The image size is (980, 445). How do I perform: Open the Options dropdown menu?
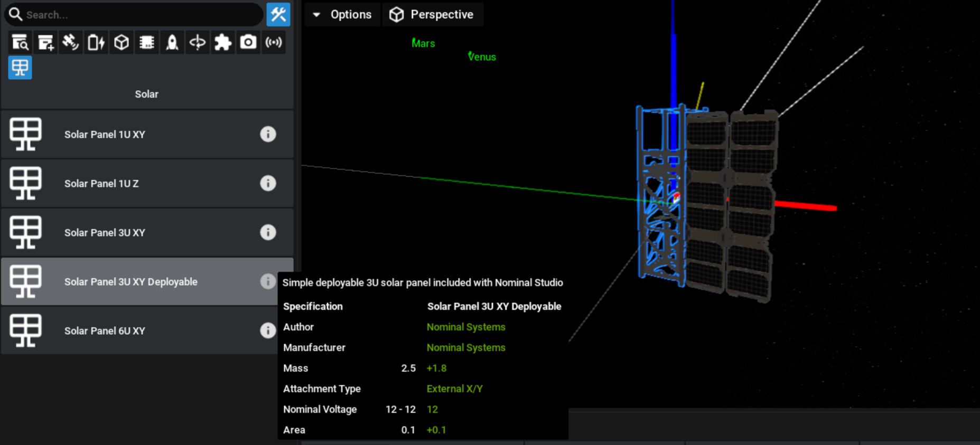point(342,14)
